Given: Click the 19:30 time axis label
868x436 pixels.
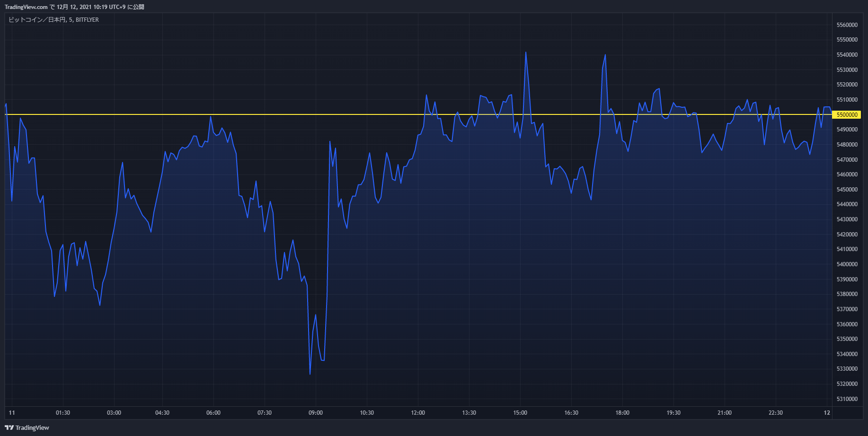Looking at the screenshot, I should point(673,413).
